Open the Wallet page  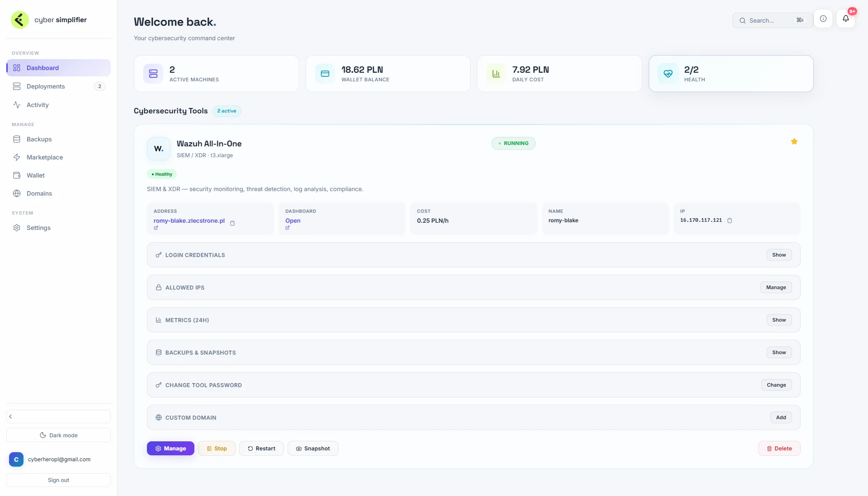[x=58, y=175]
